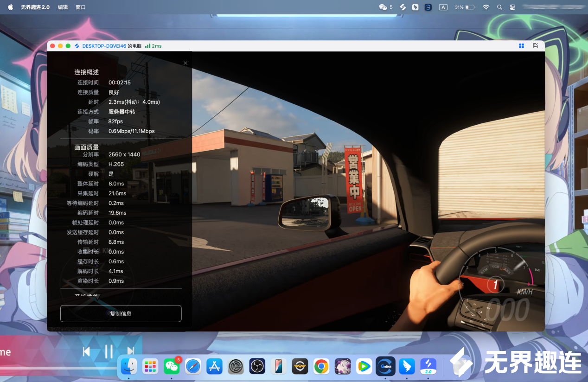Open the note/edit icon in the title bar
Viewport: 588px width, 382px height.
536,46
